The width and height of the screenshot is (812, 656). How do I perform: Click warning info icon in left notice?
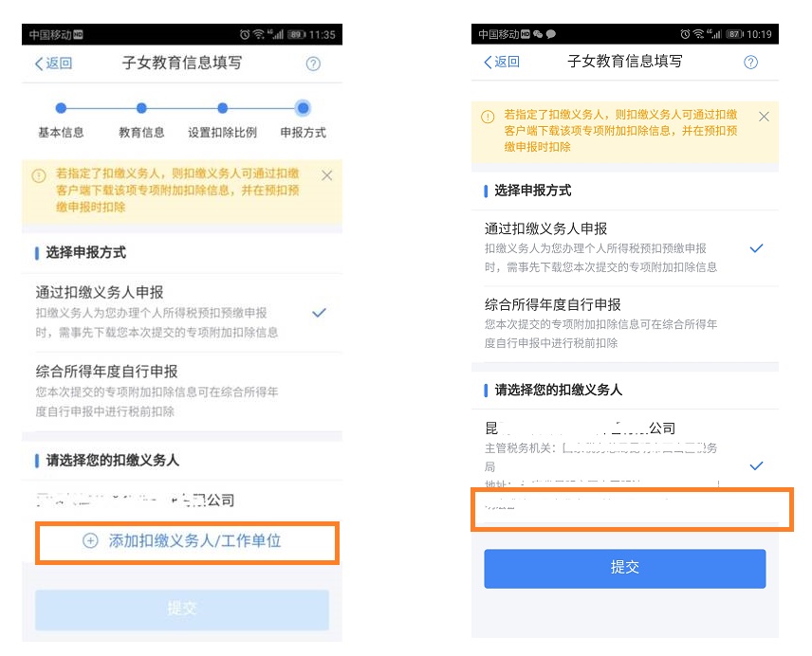click(39, 175)
